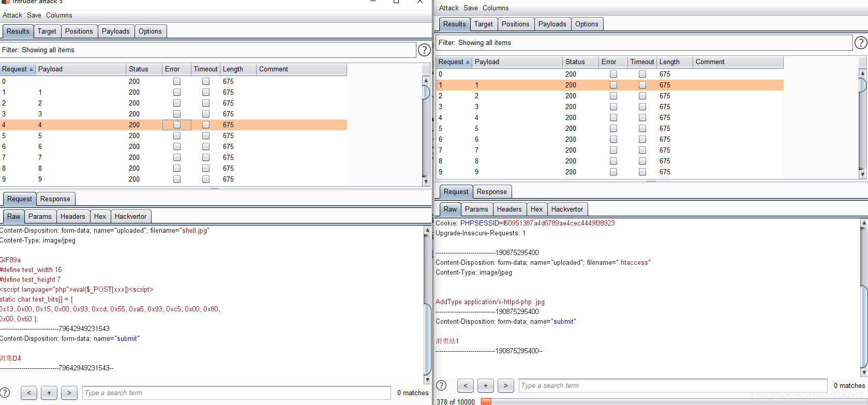
Task: Toggle Error checkbox for request 4 left window
Action: (177, 125)
